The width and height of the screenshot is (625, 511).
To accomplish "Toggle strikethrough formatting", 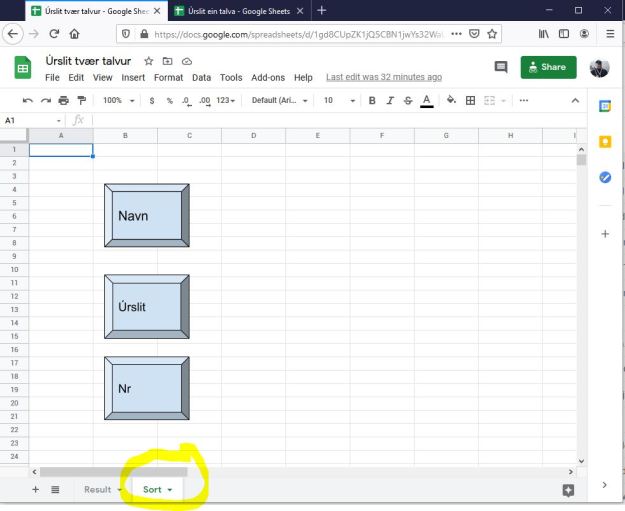I will click(408, 100).
